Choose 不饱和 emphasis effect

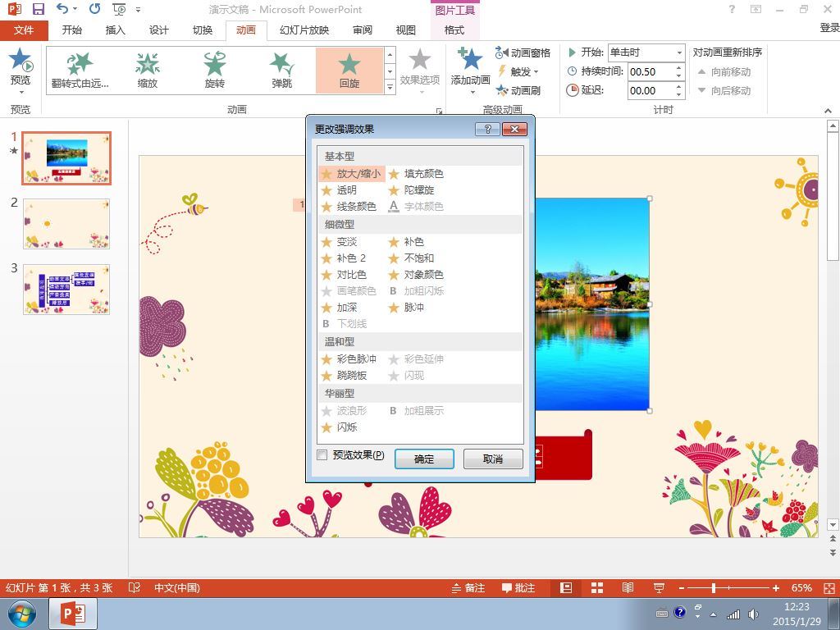[412, 258]
